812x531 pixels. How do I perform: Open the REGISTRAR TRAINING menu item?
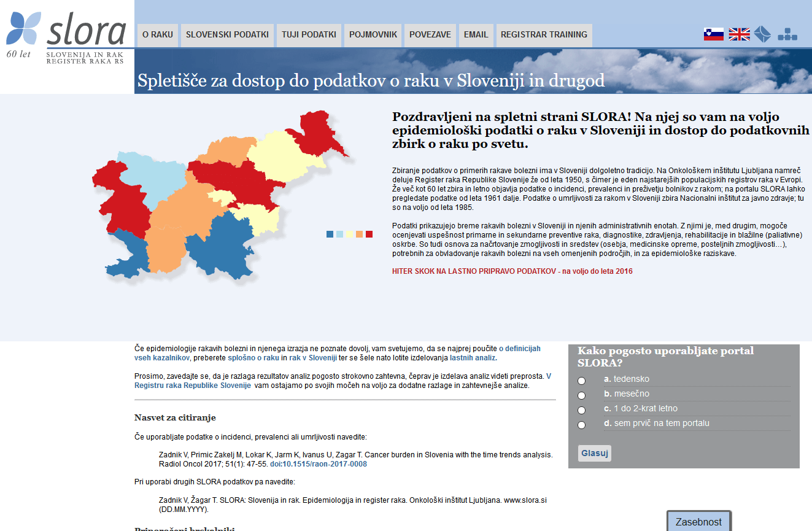coord(544,35)
